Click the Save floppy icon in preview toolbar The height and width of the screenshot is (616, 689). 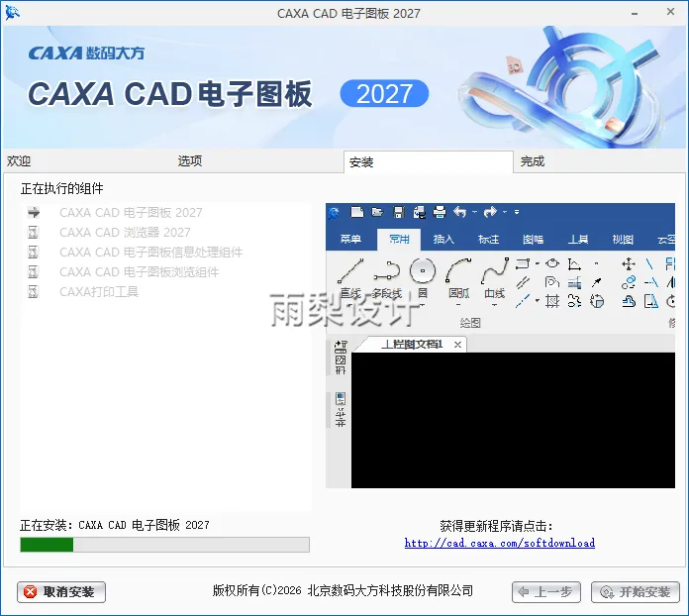(399, 212)
